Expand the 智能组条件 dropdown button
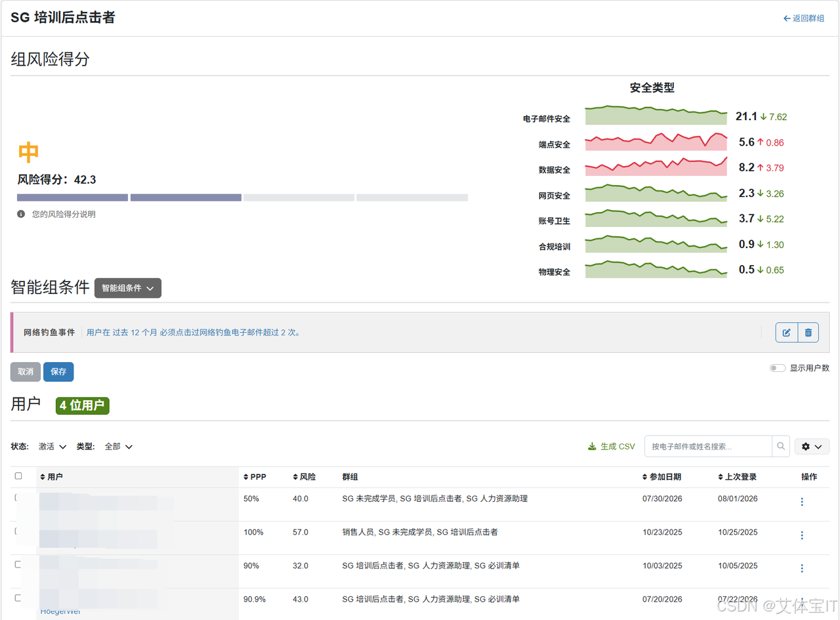840x620 pixels. pos(128,288)
